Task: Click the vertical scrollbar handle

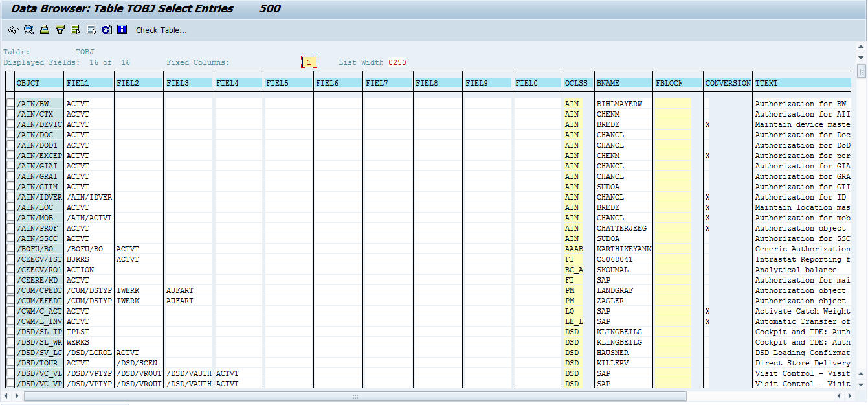Action: [861, 71]
